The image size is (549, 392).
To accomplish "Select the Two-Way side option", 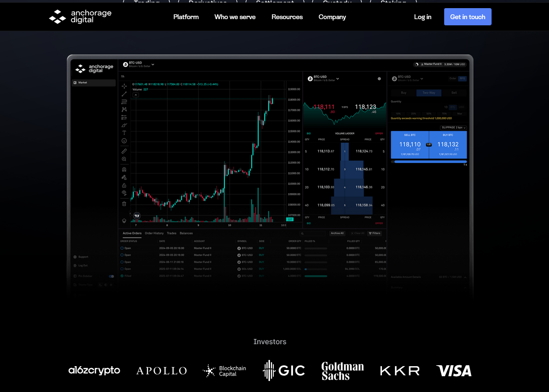I will pyautogui.click(x=429, y=93).
